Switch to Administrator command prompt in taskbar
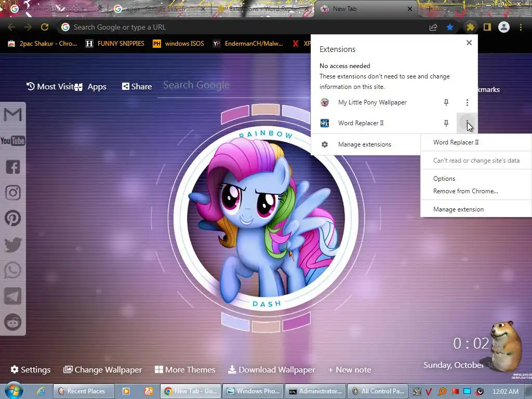This screenshot has height=399, width=532. tap(315, 391)
